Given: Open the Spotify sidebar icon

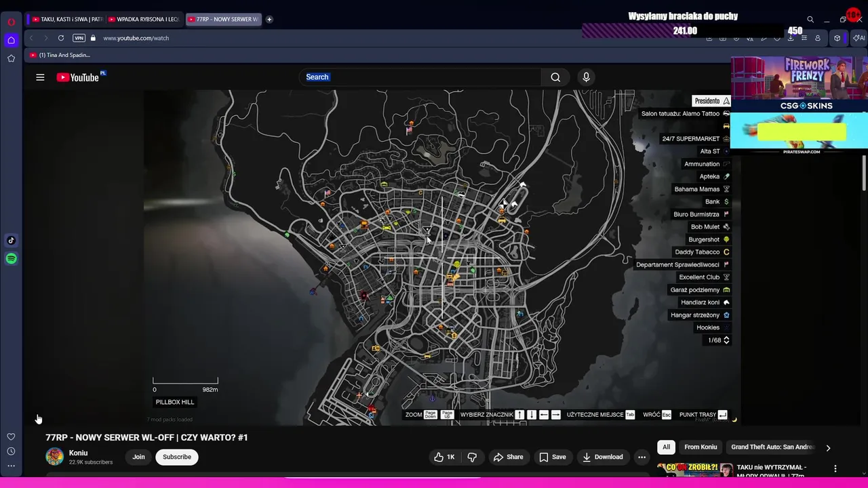Looking at the screenshot, I should tap(11, 258).
